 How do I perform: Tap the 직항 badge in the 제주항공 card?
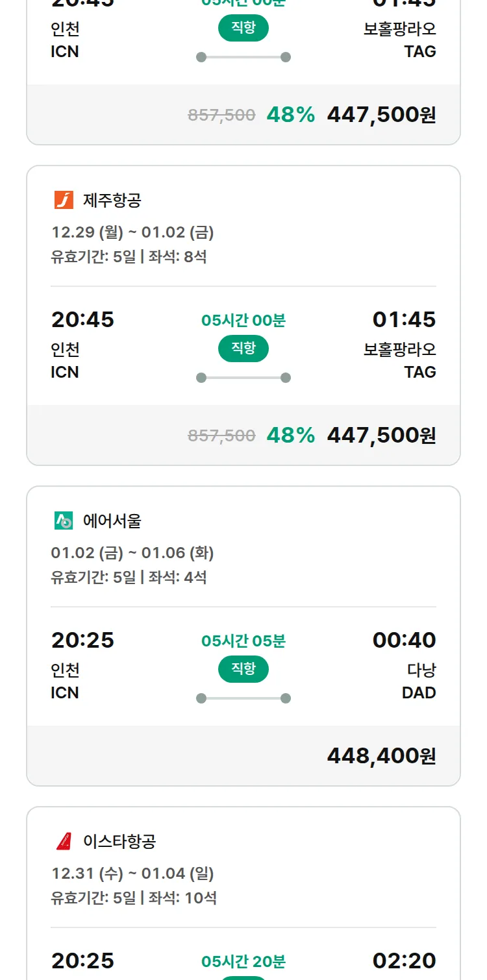pos(243,349)
